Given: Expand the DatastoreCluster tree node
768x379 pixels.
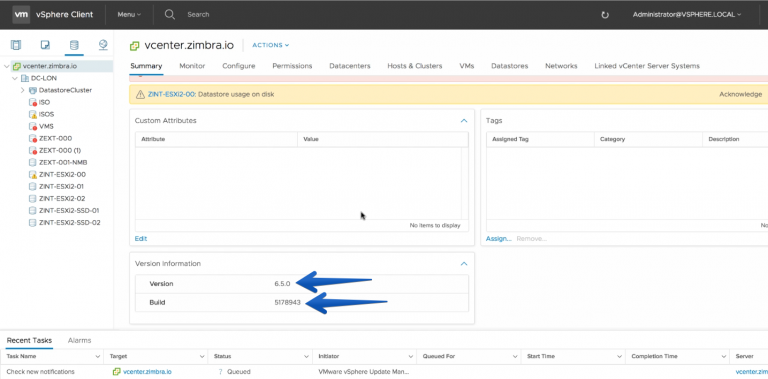Looking at the screenshot, I should (23, 90).
